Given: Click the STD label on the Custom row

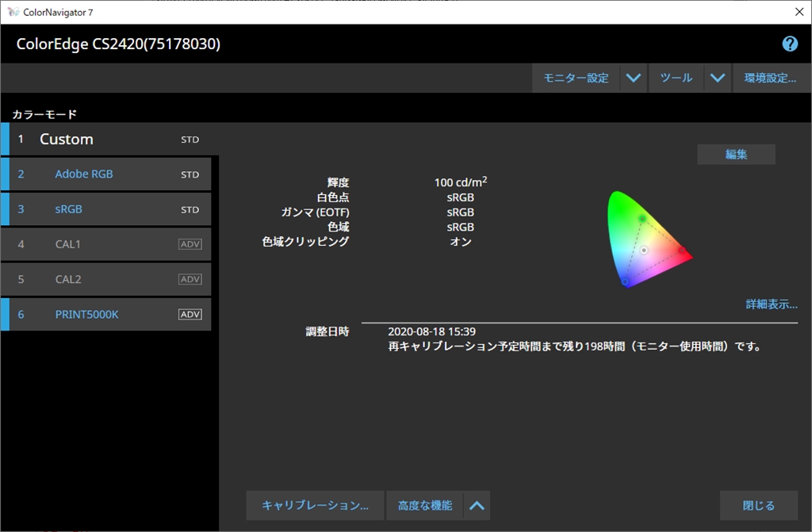Looking at the screenshot, I should coord(190,140).
